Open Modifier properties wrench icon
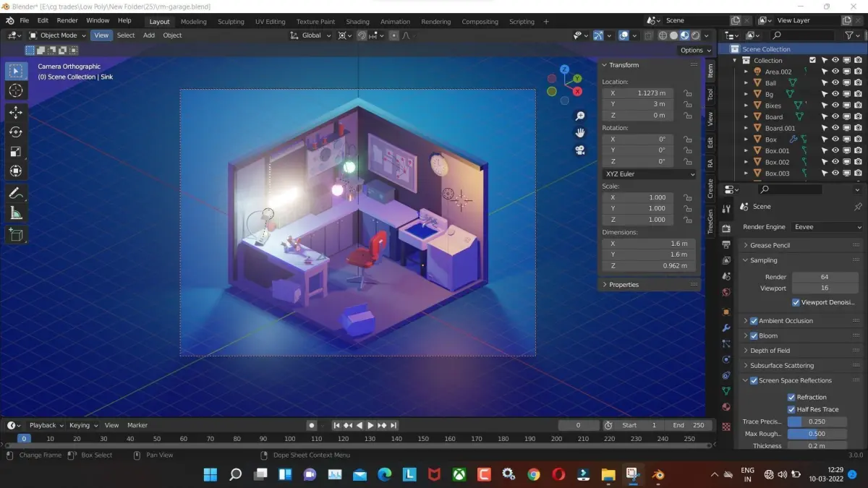 [x=726, y=328]
